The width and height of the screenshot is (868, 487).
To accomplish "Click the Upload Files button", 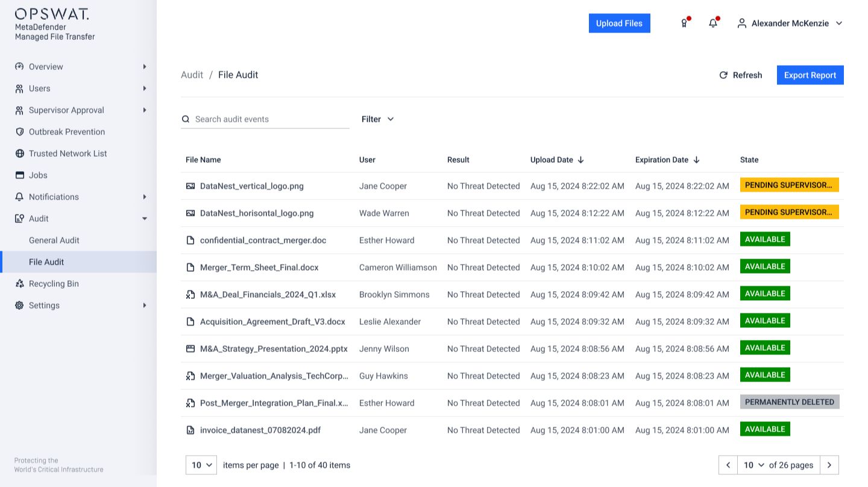I will tap(619, 23).
